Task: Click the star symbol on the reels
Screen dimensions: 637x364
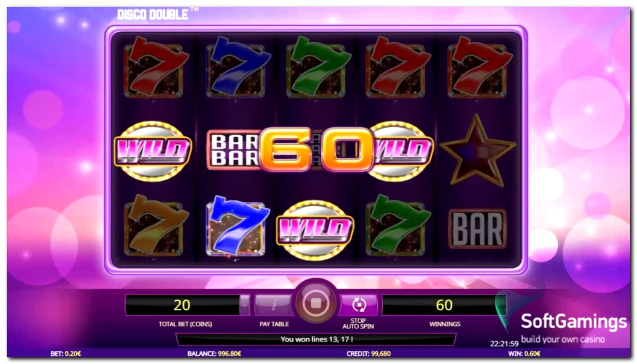Action: coord(478,150)
